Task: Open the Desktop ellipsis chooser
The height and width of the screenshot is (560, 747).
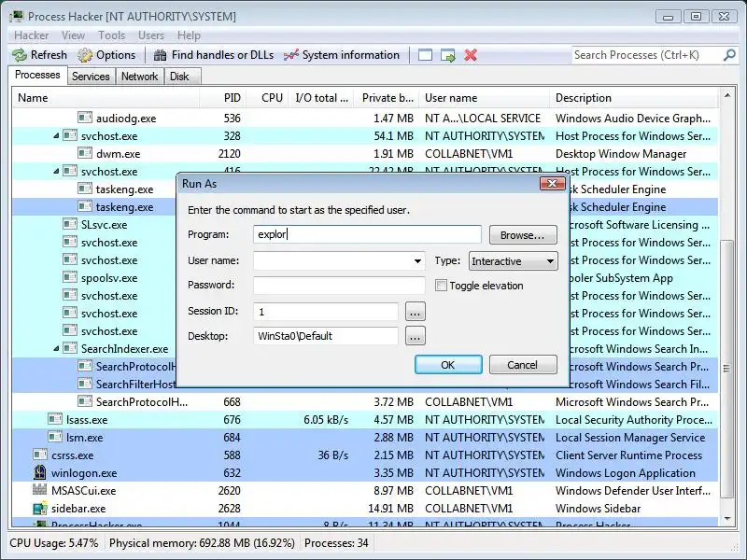Action: click(x=415, y=336)
